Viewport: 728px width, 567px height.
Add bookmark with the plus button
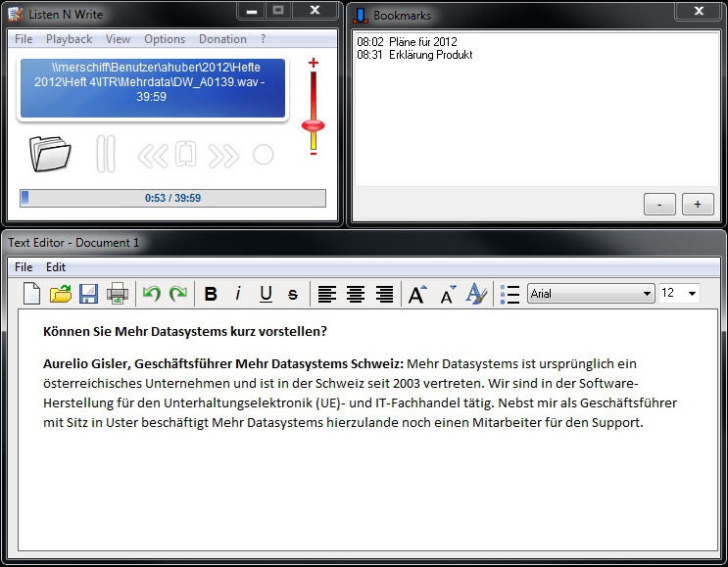[x=698, y=204]
